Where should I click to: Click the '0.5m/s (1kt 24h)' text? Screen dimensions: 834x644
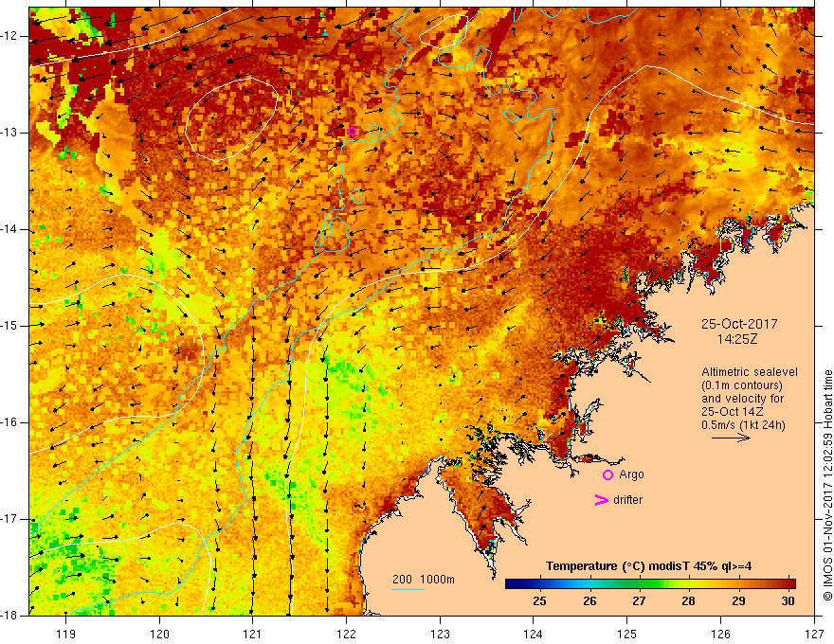click(x=743, y=425)
